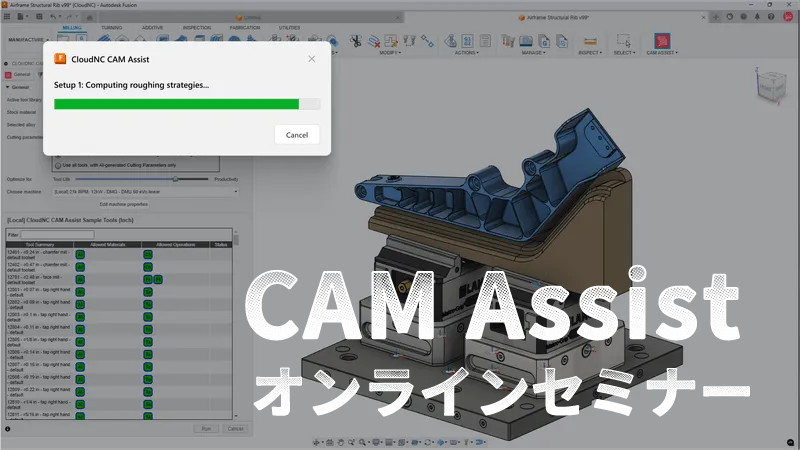The height and width of the screenshot is (450, 800).
Task: Open the help question mark icon
Action: 771,17
